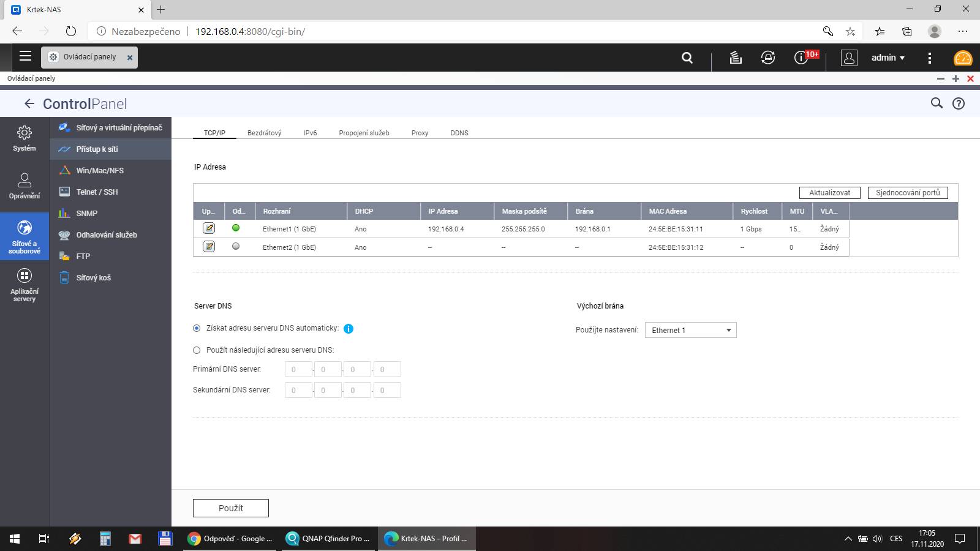Switch to the Bezdrátový tab
980x551 pixels.
[x=265, y=133]
